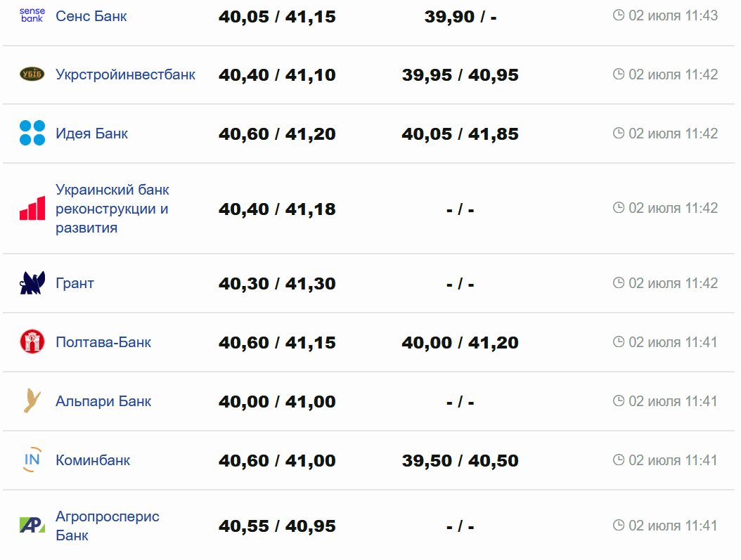
Task: Go to the Агропросперис Банк link
Action: [107, 526]
